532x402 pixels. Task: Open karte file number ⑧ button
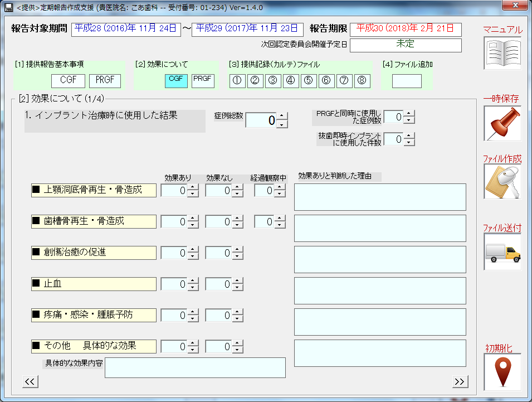tap(362, 81)
